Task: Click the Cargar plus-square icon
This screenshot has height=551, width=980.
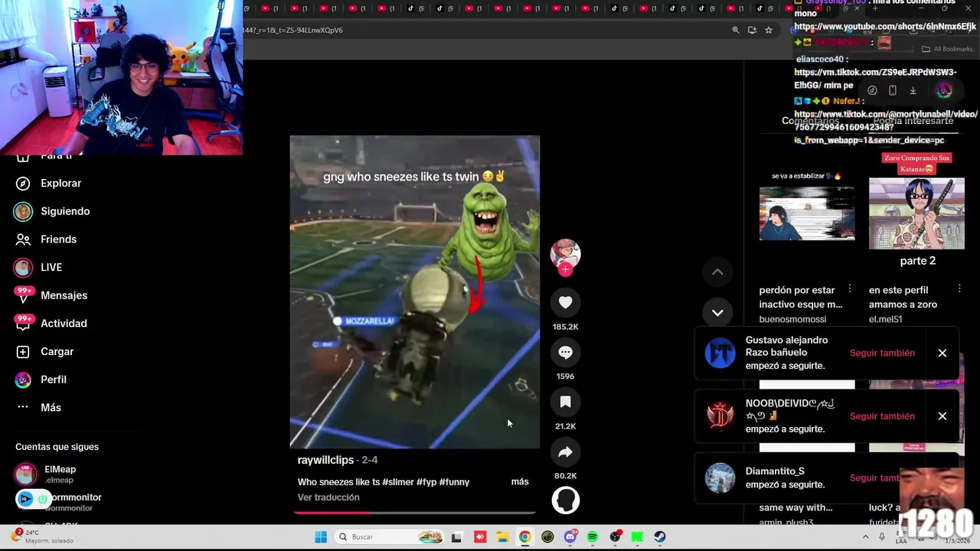Action: click(x=23, y=351)
